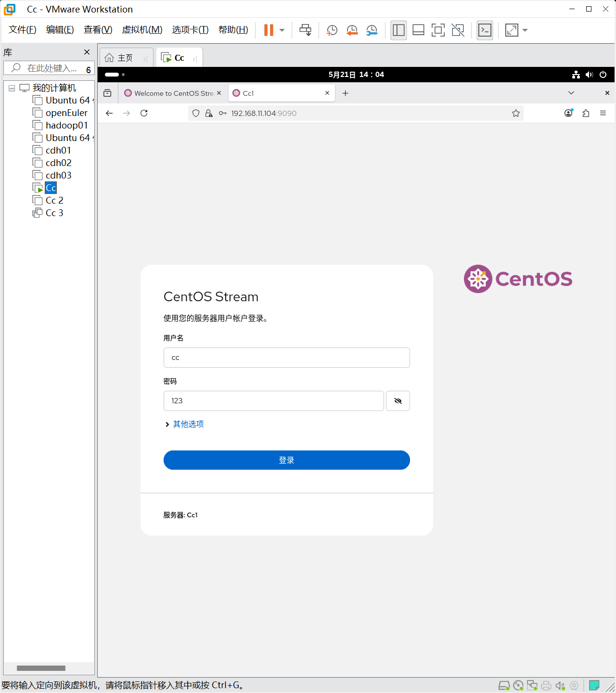Open the 选项卡 menu
This screenshot has width=616, height=693.
point(191,30)
